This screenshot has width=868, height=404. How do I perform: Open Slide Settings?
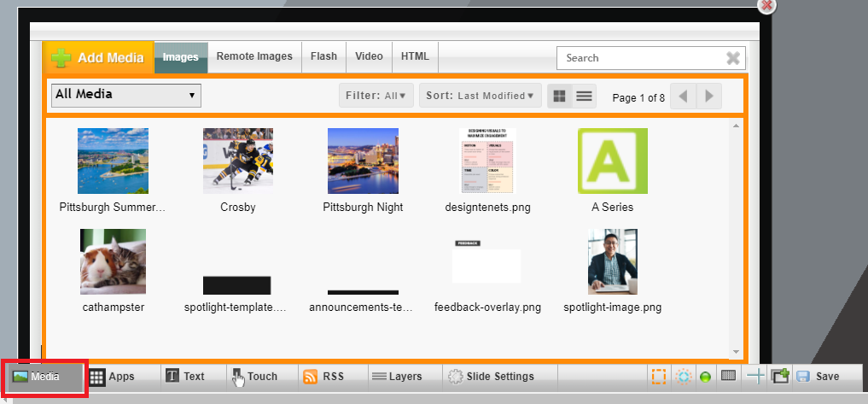[x=500, y=377]
